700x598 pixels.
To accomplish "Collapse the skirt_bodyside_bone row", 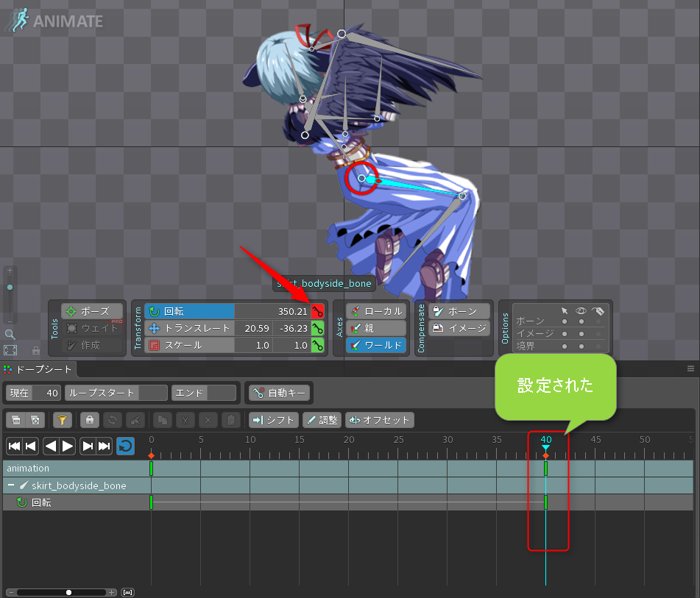I will pos(11,485).
